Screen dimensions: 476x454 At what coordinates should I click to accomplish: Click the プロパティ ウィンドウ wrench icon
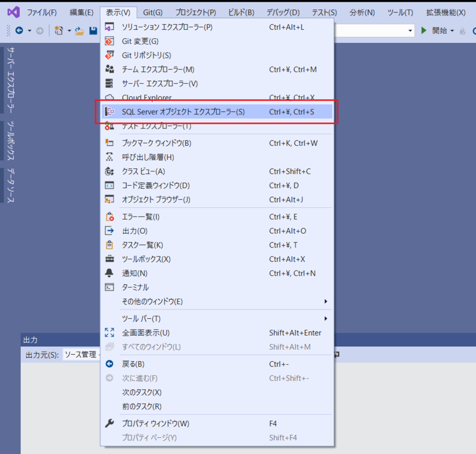tap(109, 423)
